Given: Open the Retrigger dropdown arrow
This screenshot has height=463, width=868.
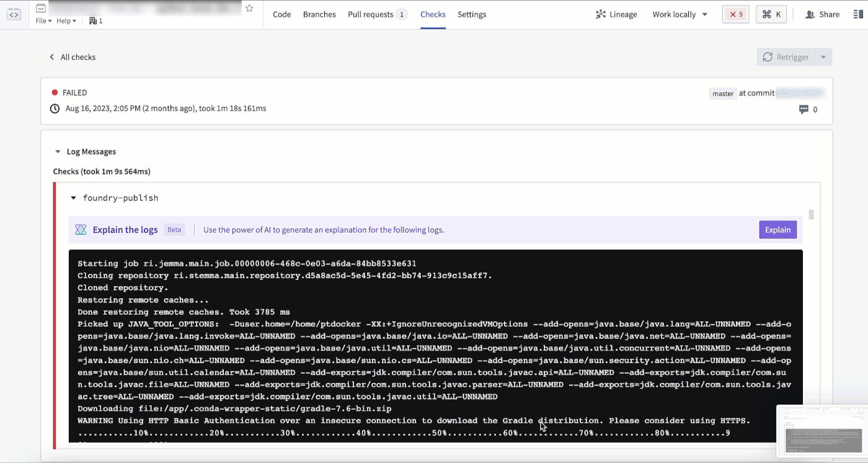Looking at the screenshot, I should 823,57.
